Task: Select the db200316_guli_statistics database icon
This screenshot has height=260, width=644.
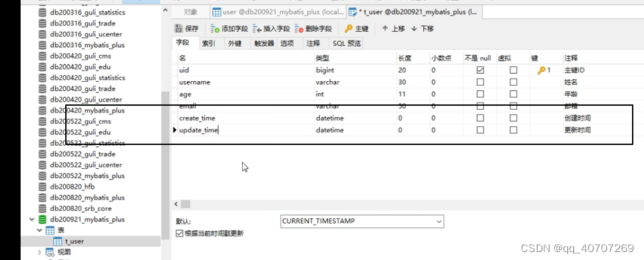Action: click(x=43, y=13)
